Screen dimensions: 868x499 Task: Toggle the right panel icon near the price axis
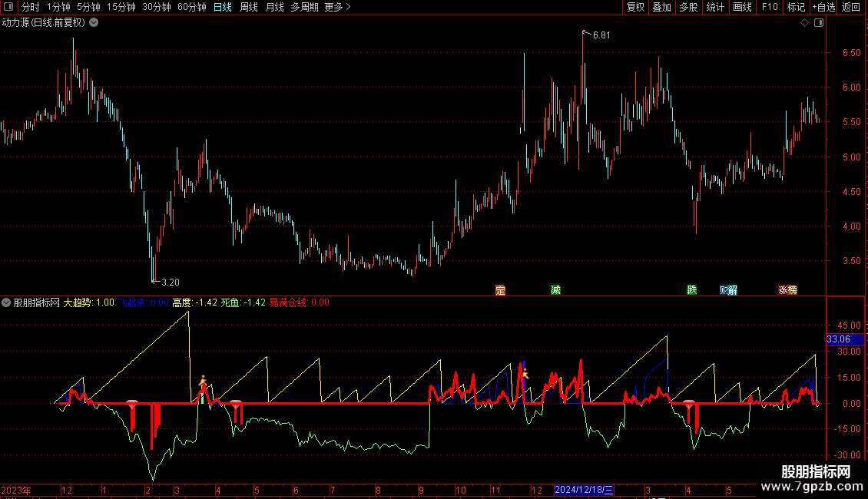coord(819,23)
